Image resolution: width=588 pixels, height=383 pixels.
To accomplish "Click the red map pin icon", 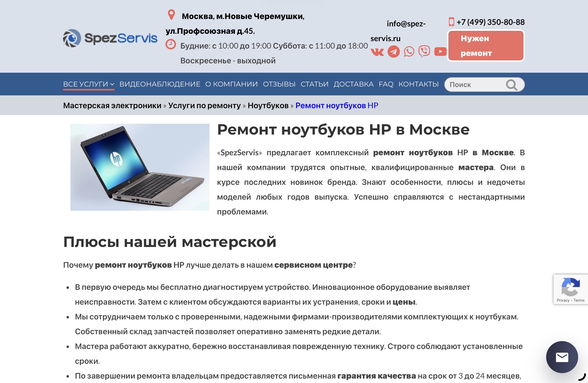I will 171,15.
